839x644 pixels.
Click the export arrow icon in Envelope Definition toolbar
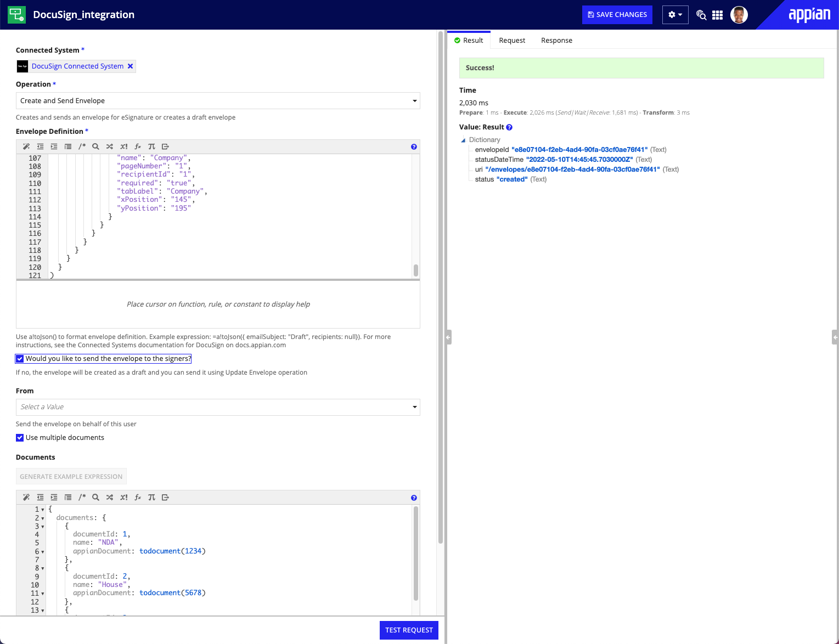165,146
